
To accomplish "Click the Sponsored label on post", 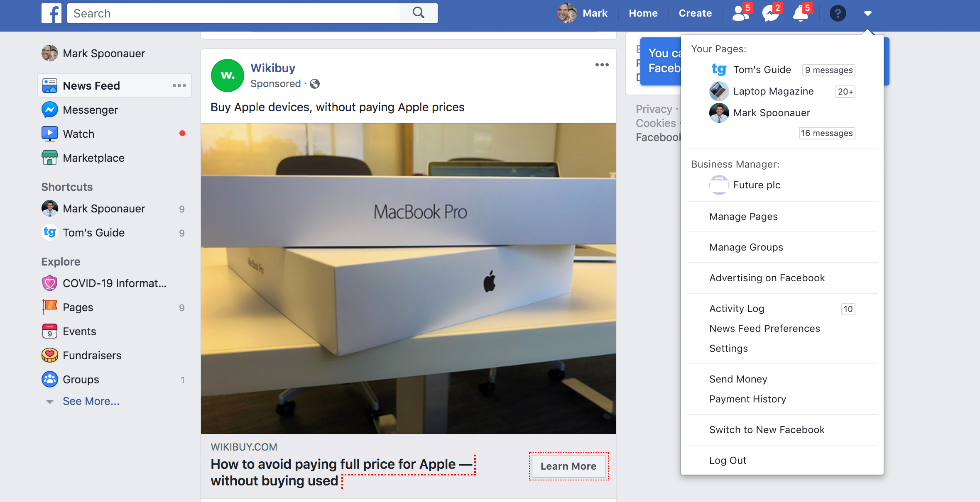I will click(x=275, y=84).
